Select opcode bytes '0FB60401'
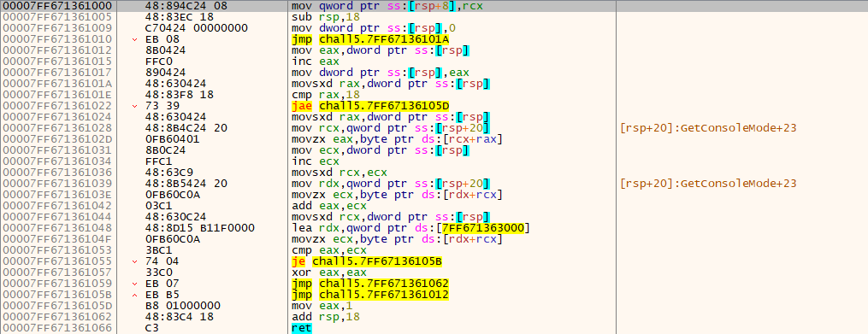The image size is (868, 334). [172, 138]
